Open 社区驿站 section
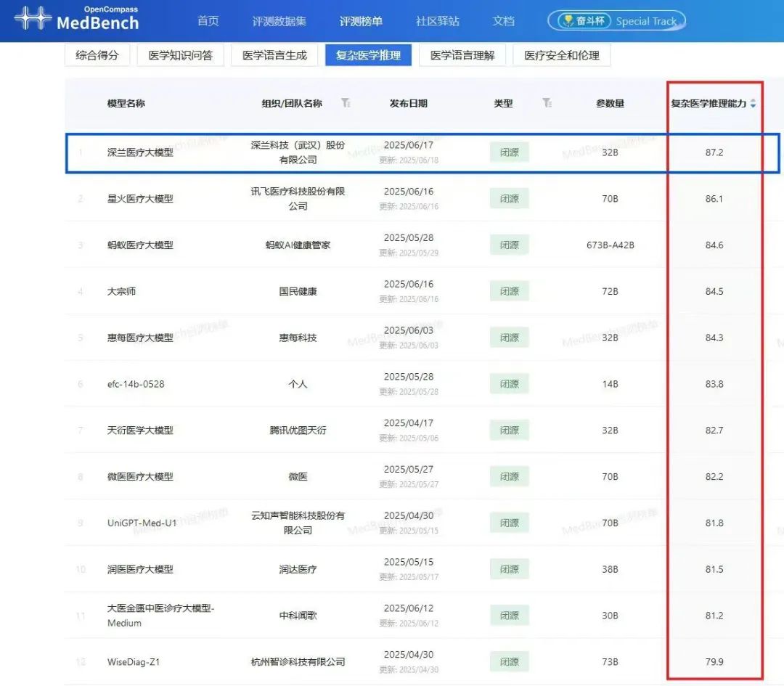Image resolution: width=784 pixels, height=686 pixels. click(438, 21)
